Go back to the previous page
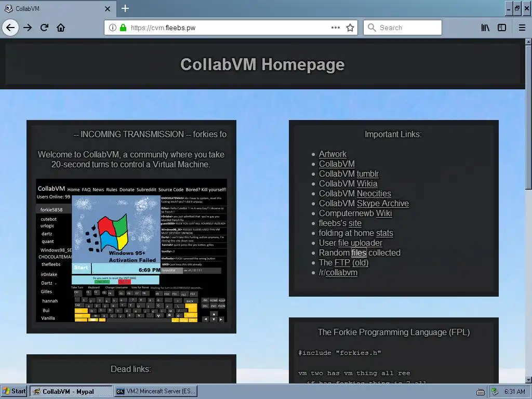This screenshot has width=532, height=399. tap(10, 28)
